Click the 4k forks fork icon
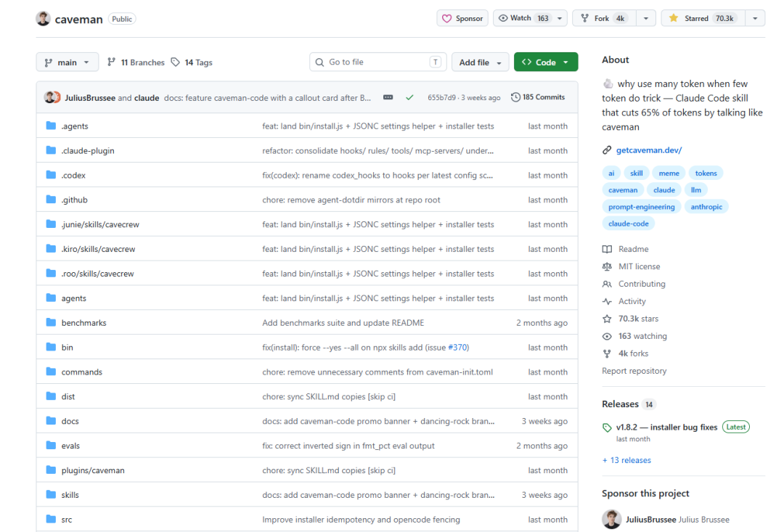The width and height of the screenshot is (784, 532). (607, 353)
